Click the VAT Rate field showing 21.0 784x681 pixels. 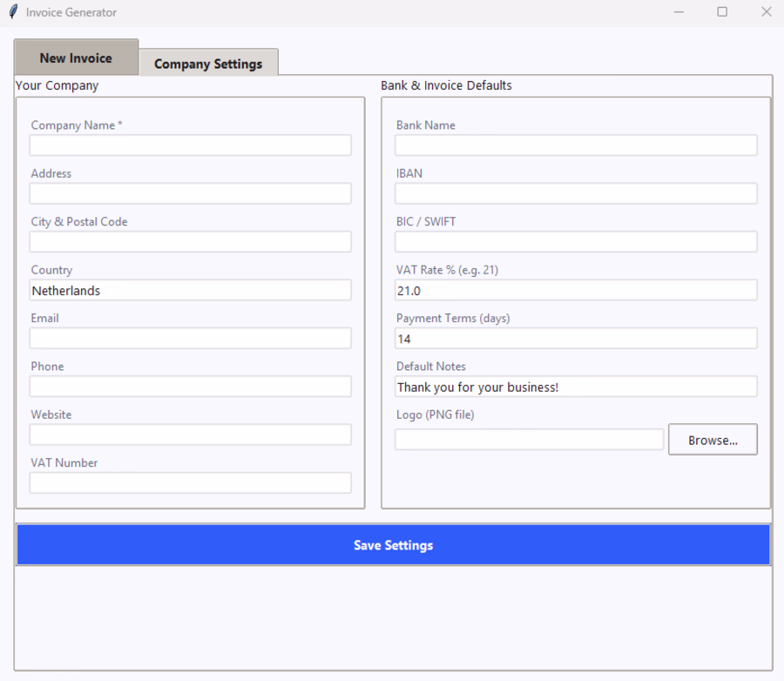576,290
